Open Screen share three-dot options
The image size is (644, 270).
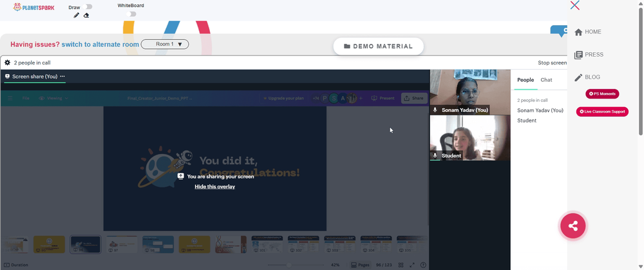coord(62,77)
